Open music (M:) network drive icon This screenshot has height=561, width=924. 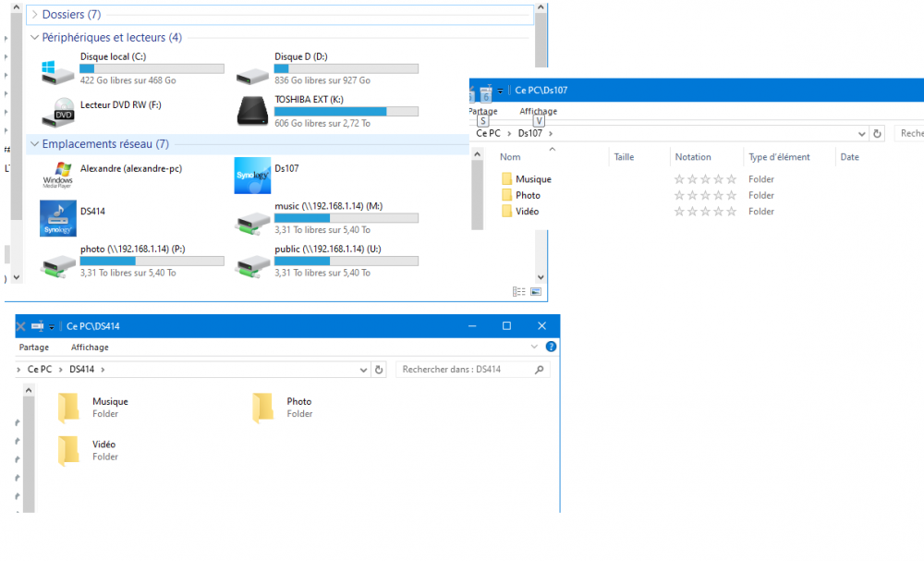coord(252,221)
